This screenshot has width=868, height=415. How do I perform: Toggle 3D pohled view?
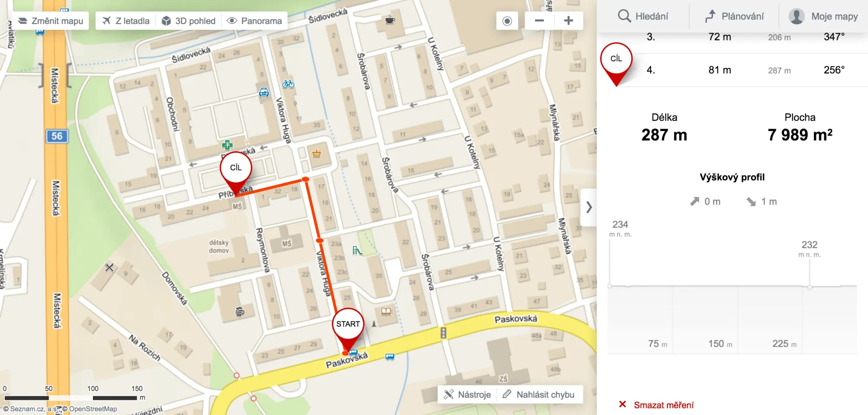[x=188, y=21]
